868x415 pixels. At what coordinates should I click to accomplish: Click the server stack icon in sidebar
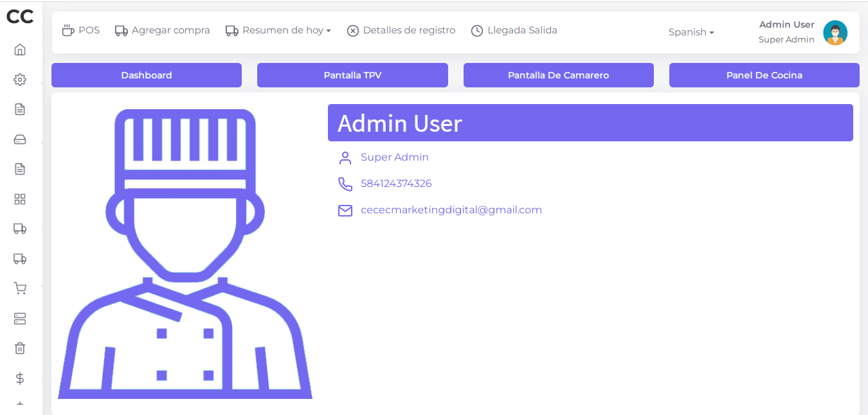coord(20,319)
